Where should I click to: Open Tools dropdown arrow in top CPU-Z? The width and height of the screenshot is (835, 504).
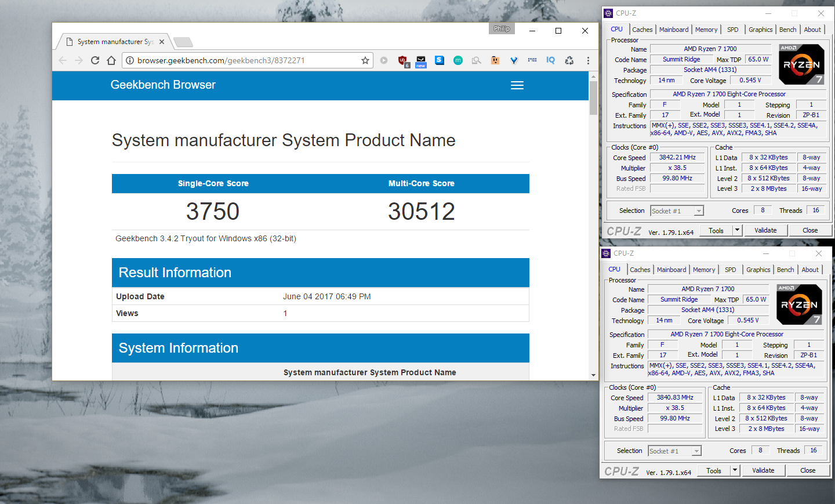(x=737, y=230)
